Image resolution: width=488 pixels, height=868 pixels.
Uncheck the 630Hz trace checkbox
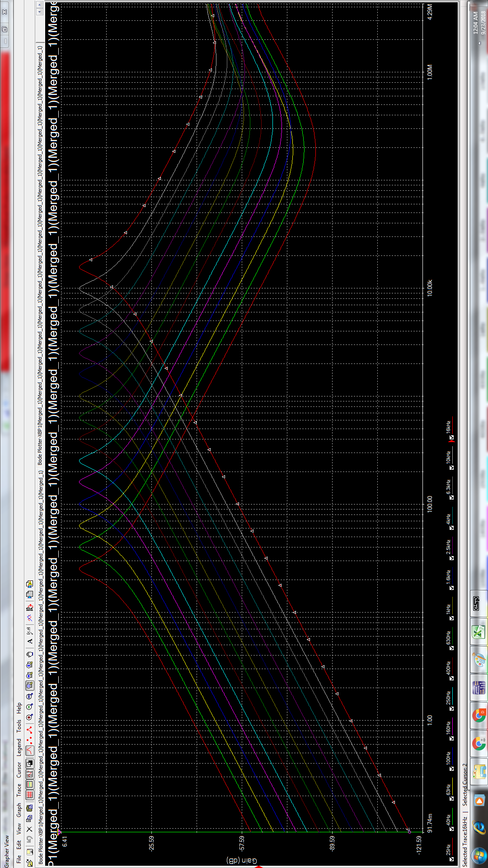click(451, 648)
